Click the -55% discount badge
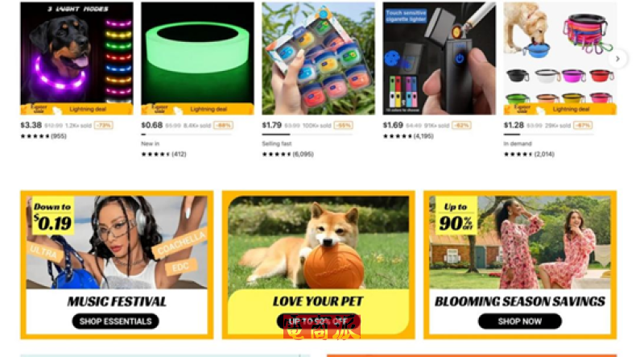 click(x=343, y=125)
